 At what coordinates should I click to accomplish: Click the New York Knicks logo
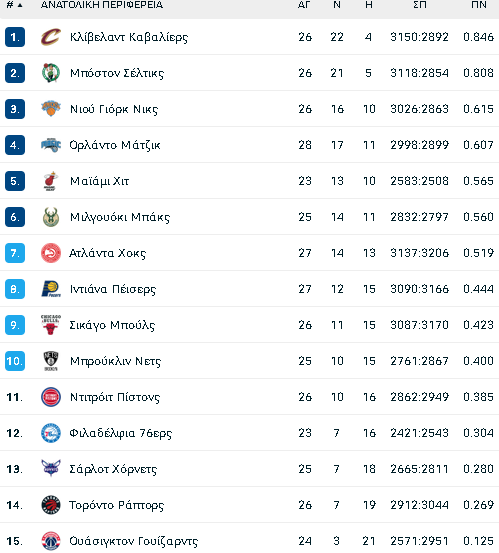(x=51, y=109)
